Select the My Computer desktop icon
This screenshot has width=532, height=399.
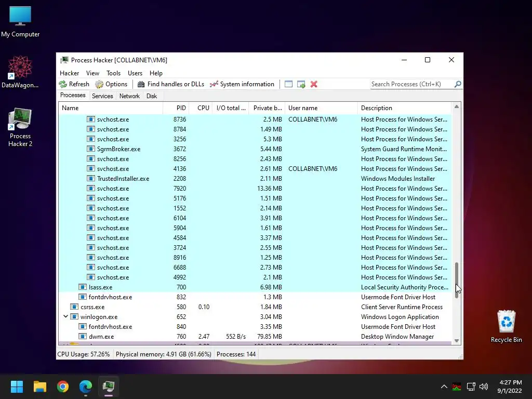[x=20, y=22]
